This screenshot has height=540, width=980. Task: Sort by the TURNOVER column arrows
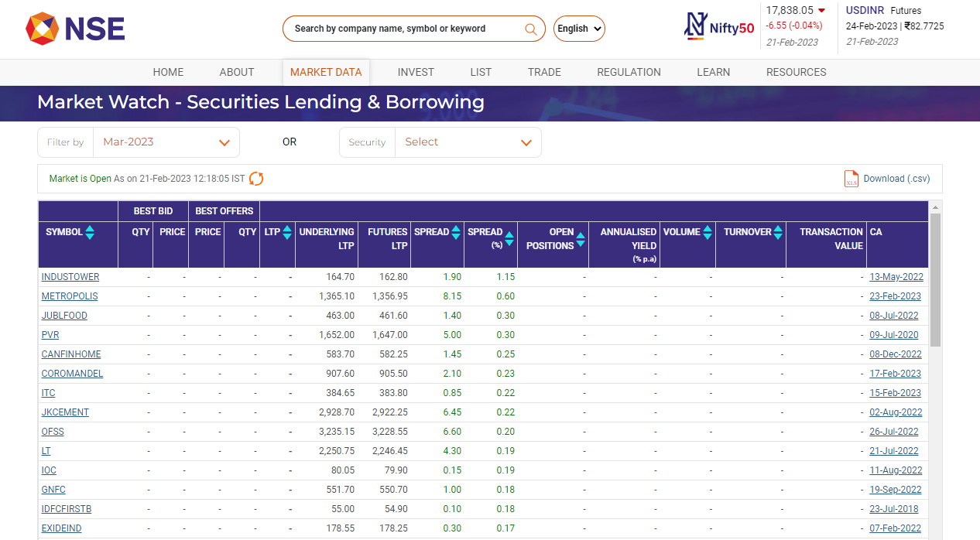coord(778,232)
